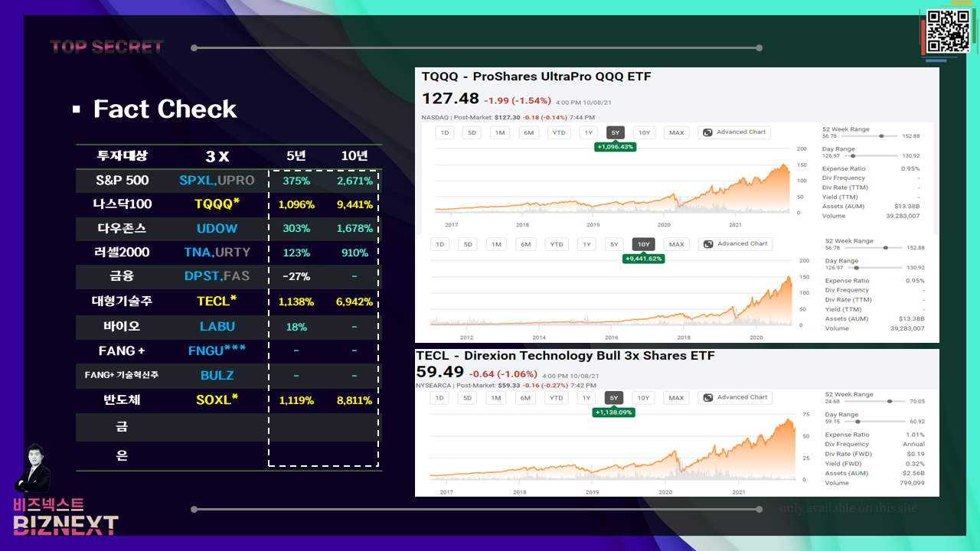Screen dimensions: 980x551
Task: Select YTD range in TECL chart
Action: (x=556, y=398)
